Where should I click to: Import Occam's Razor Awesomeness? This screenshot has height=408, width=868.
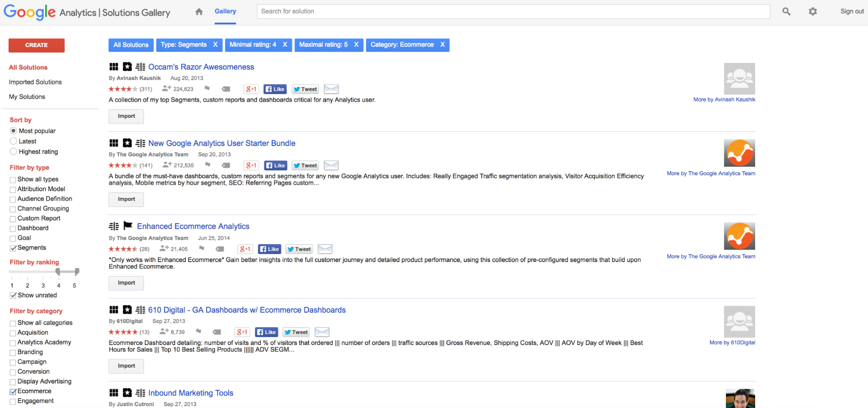coord(126,116)
